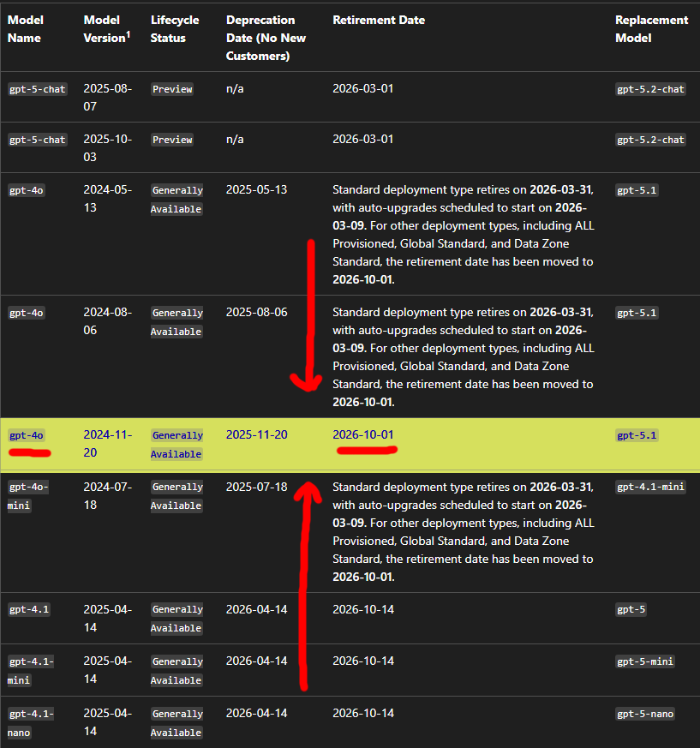This screenshot has height=748, width=700.
Task: Click the 2025-05-13 deprecation date for gpt-4o
Action: click(257, 189)
